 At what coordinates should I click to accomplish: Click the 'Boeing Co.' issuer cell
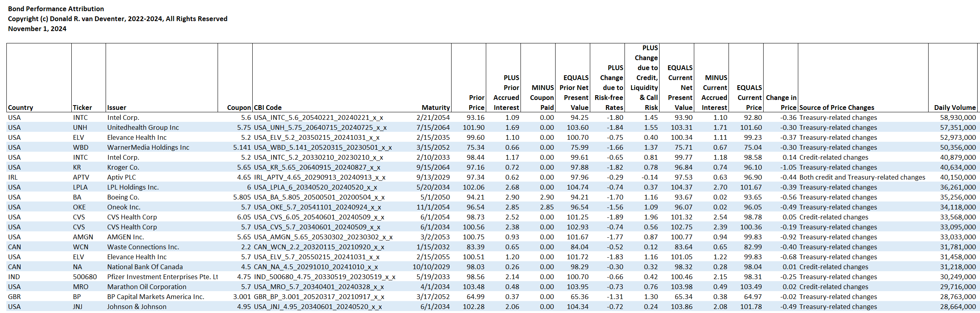click(x=123, y=197)
